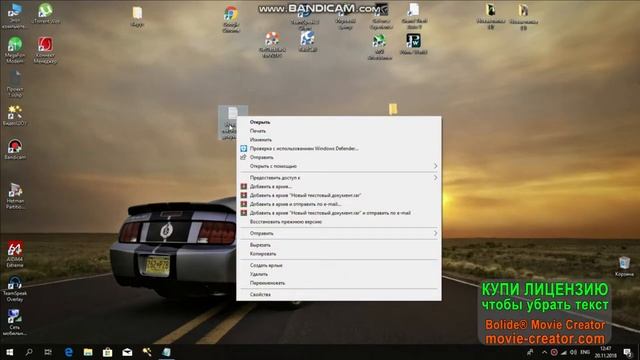
Task: Open the Hetman Partition shortcut
Action: (15, 196)
